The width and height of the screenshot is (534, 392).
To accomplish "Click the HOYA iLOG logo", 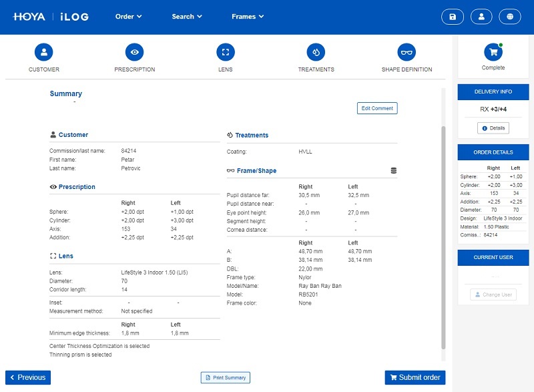I will (x=51, y=17).
